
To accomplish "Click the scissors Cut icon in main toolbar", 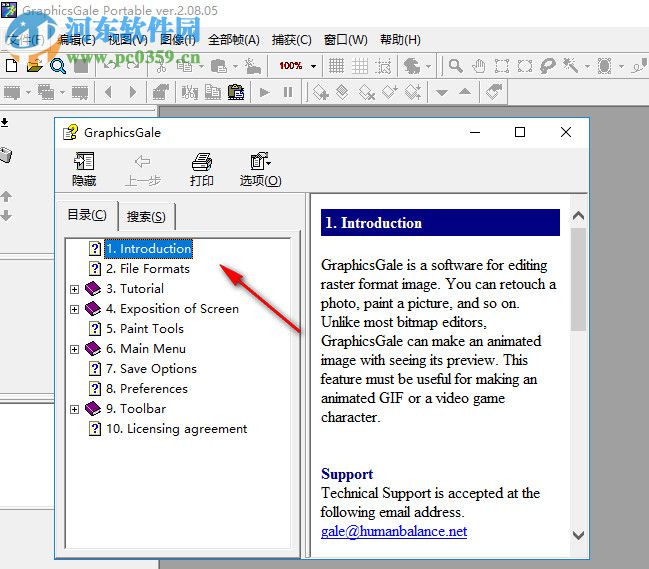I will pos(161,66).
